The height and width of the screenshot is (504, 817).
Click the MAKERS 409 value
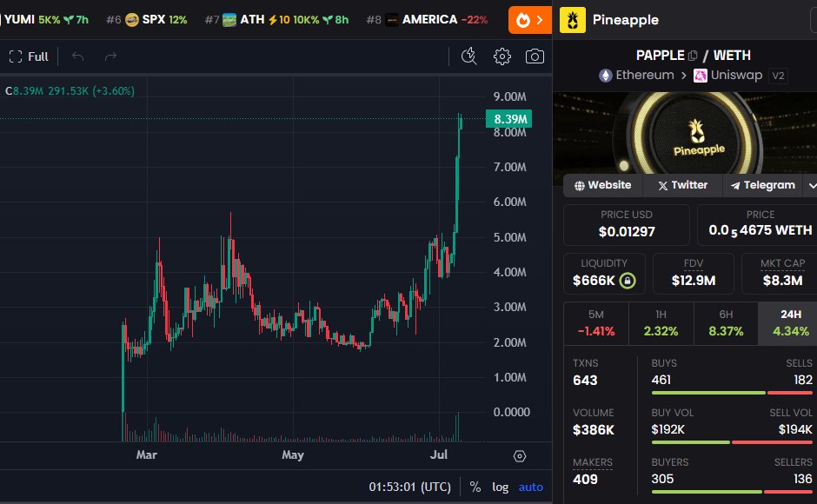585,480
